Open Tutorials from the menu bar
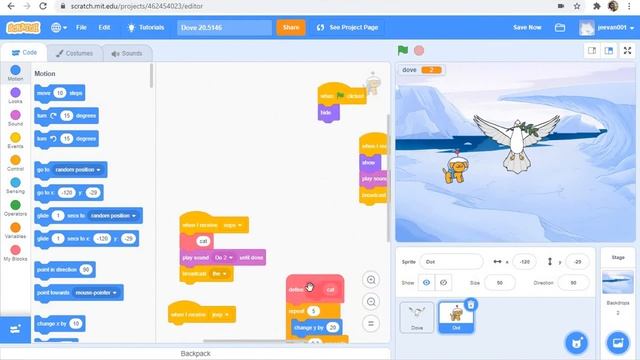640x360 pixels. point(146,27)
